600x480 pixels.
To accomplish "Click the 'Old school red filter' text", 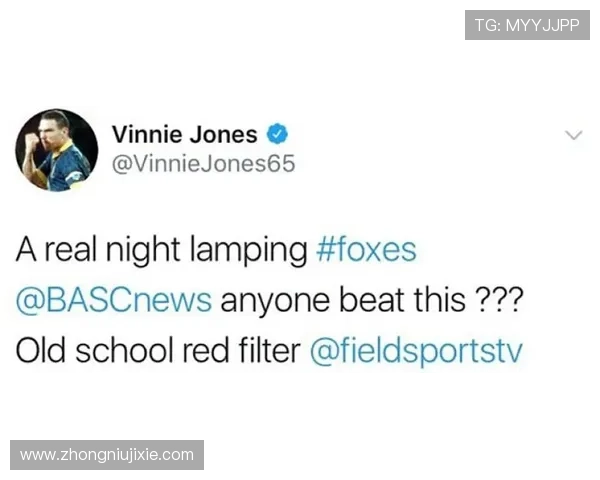I will pos(158,350).
